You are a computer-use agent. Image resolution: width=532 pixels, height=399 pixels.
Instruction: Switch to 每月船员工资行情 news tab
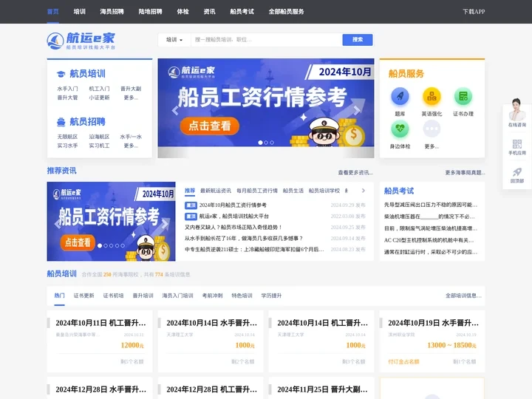(257, 191)
